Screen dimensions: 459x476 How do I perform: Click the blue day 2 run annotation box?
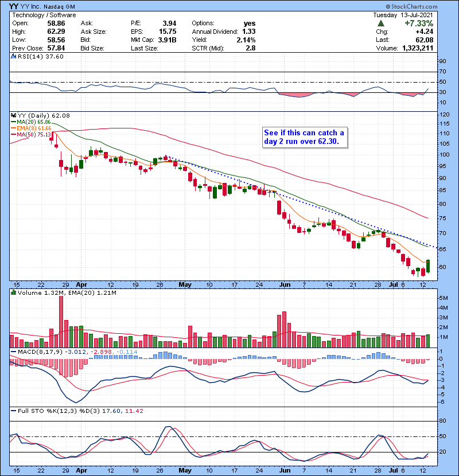304,136
